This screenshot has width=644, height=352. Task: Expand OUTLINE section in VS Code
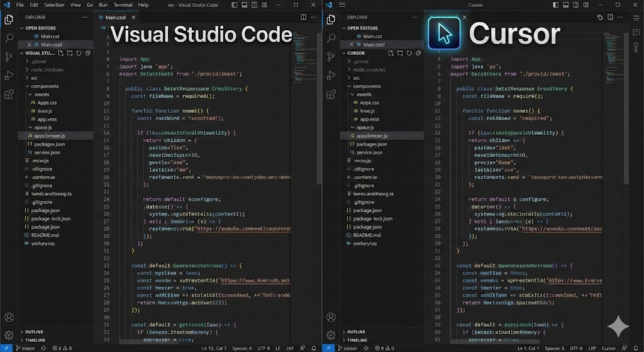point(55,332)
